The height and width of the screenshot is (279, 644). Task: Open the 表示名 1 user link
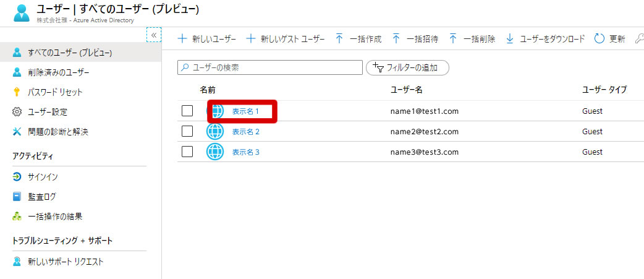[x=245, y=111]
